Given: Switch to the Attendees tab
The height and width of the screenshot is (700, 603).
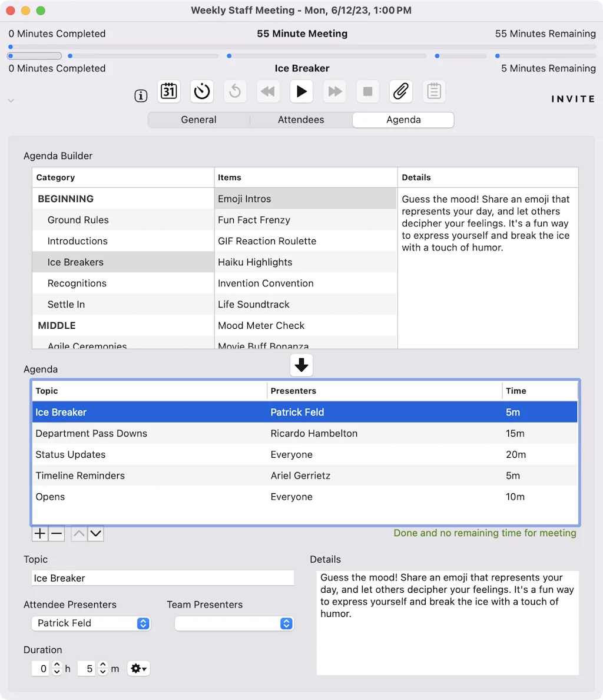Looking at the screenshot, I should point(301,120).
